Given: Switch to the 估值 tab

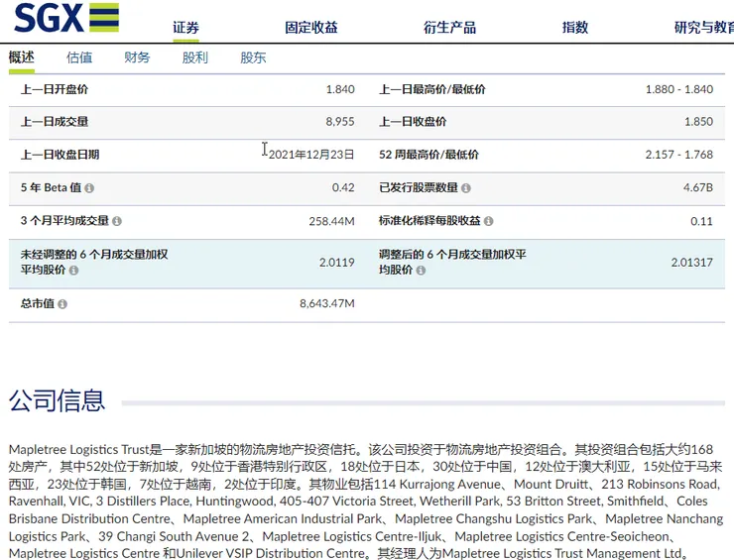Looking at the screenshot, I should coord(79,57).
